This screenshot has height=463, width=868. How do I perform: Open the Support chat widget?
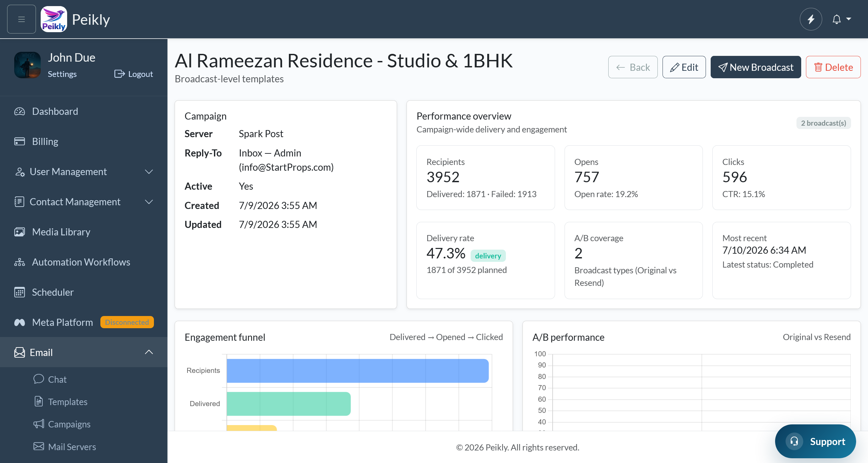pyautogui.click(x=815, y=441)
